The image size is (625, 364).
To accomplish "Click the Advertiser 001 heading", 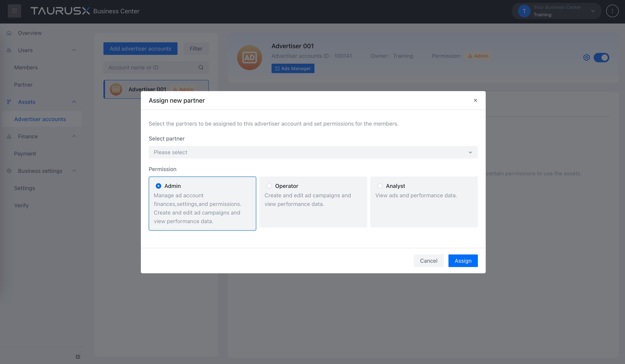I will [x=292, y=46].
